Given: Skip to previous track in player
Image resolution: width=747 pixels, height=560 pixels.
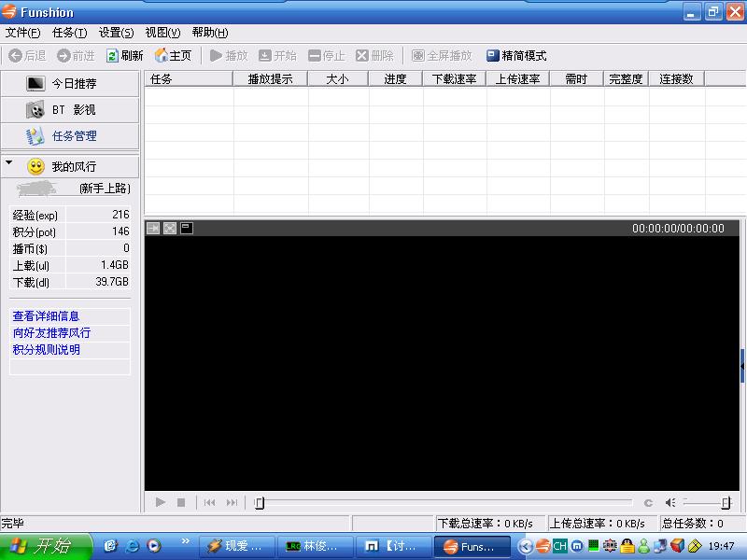Looking at the screenshot, I should [209, 502].
